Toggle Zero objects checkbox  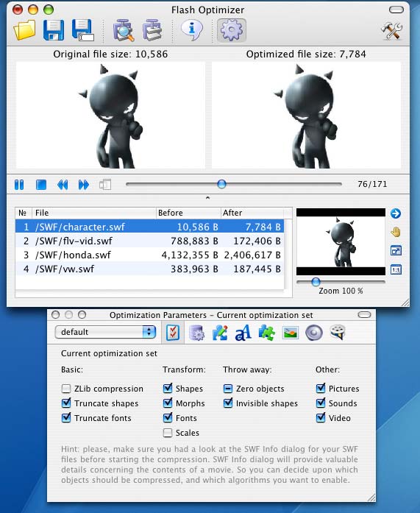point(228,389)
